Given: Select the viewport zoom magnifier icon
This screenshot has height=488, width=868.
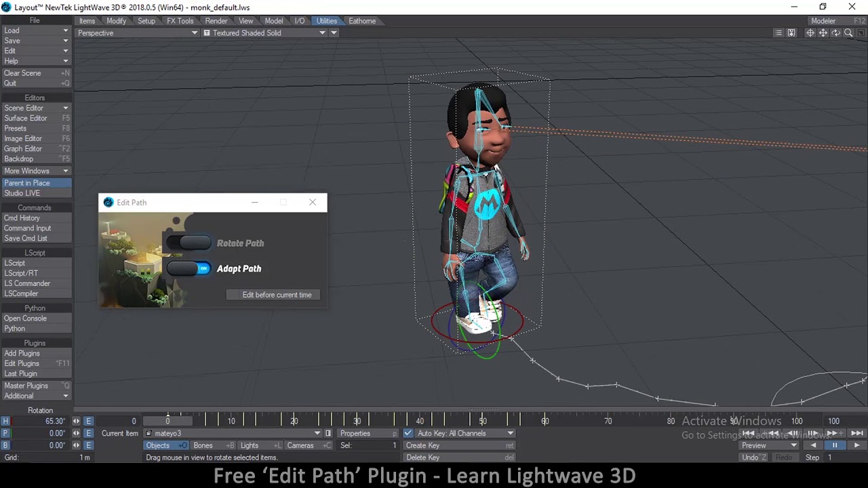Looking at the screenshot, I should [848, 33].
